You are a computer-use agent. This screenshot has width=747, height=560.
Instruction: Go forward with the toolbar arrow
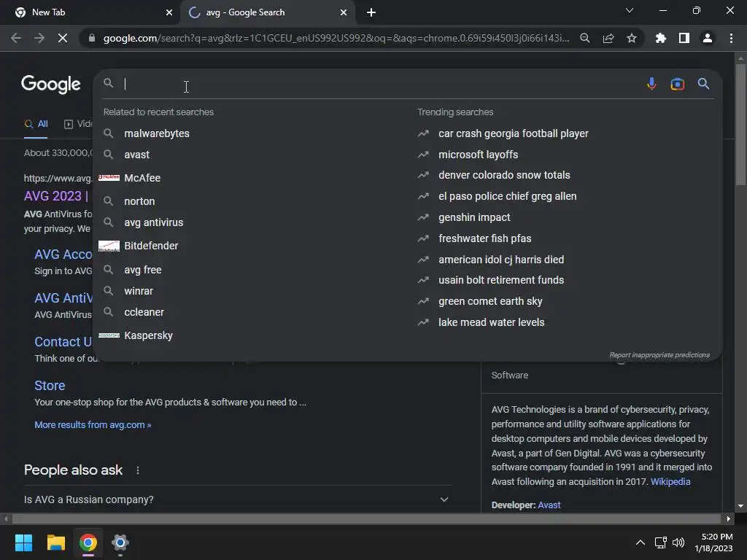[x=39, y=38]
